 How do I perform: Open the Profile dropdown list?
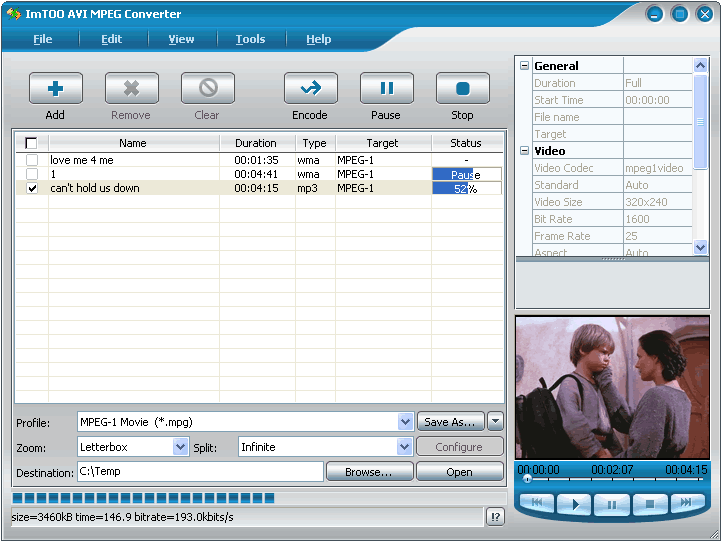(x=405, y=422)
